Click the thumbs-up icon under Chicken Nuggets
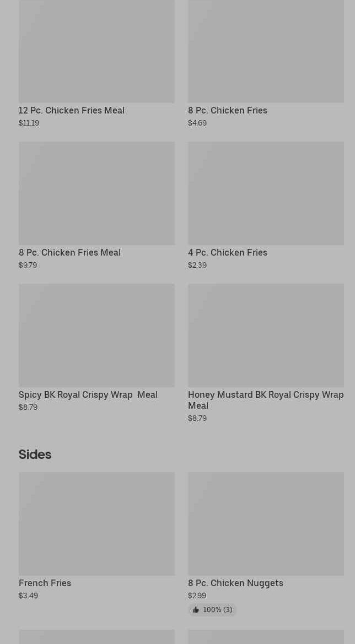Screen dimensions: 355x644 pos(196,610)
